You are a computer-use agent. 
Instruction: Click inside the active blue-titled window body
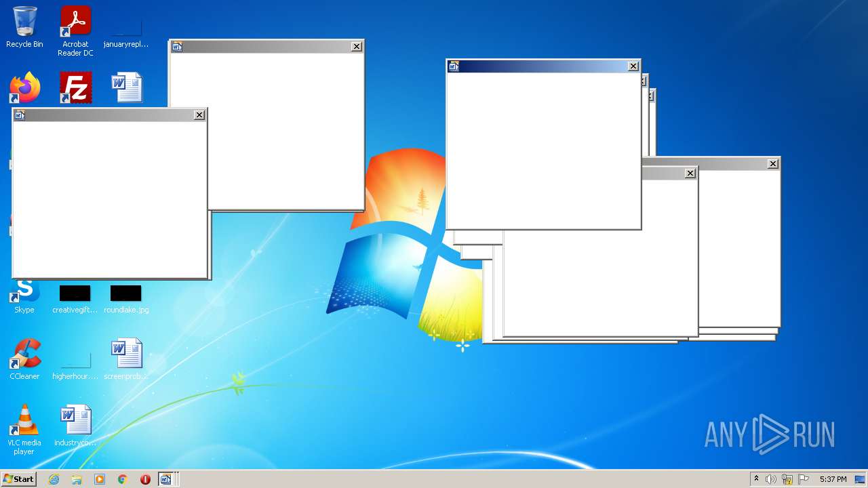[543, 150]
